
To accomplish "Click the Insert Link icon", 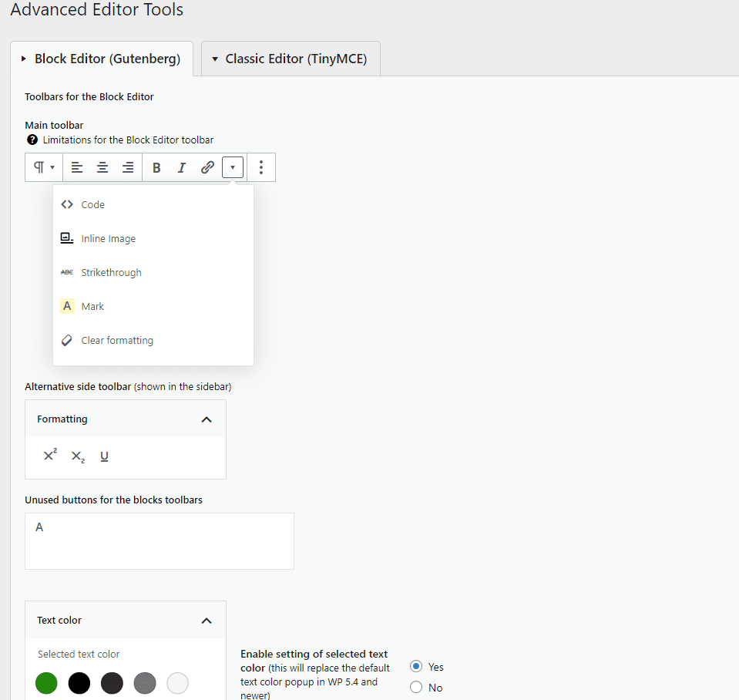I will coord(207,167).
